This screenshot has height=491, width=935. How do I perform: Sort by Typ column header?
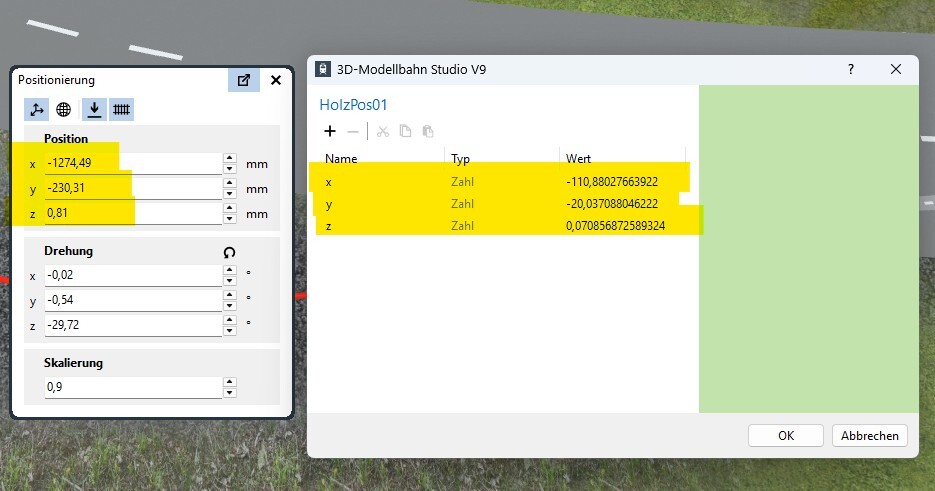(460, 159)
